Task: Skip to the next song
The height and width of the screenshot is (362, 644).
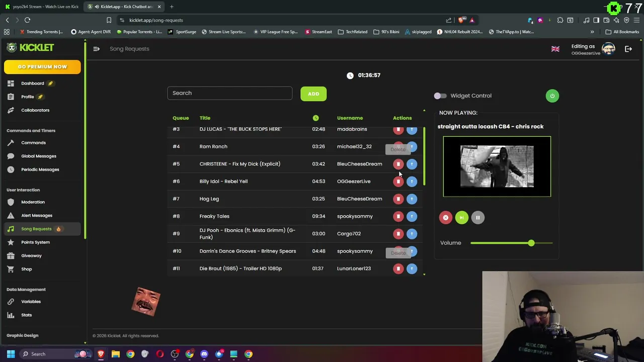Action: pyautogui.click(x=461, y=217)
